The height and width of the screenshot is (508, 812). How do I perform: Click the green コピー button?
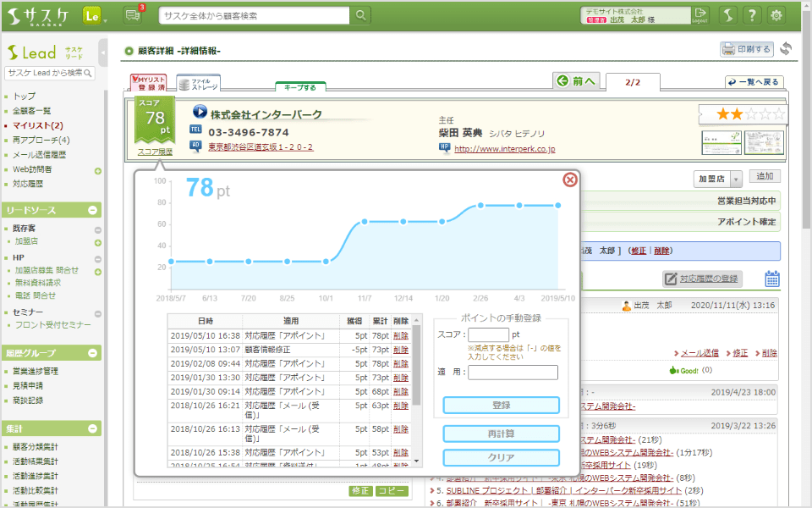pyautogui.click(x=392, y=490)
